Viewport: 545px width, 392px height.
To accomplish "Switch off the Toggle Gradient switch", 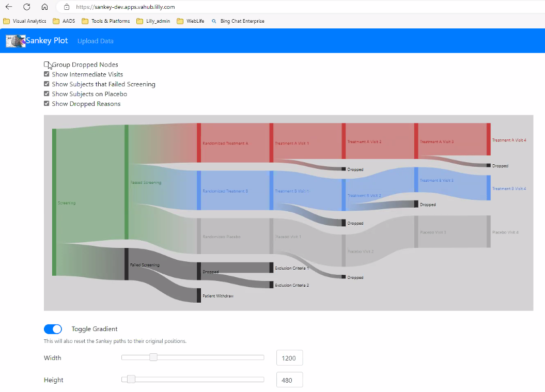I will (x=53, y=329).
